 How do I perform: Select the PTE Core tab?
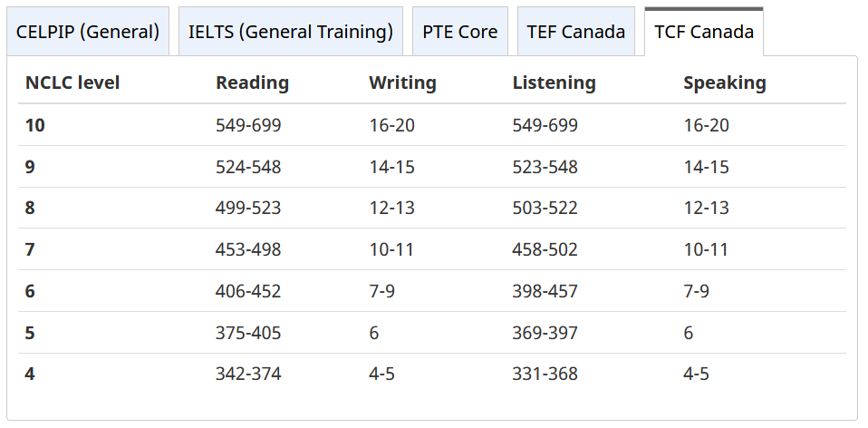460,32
